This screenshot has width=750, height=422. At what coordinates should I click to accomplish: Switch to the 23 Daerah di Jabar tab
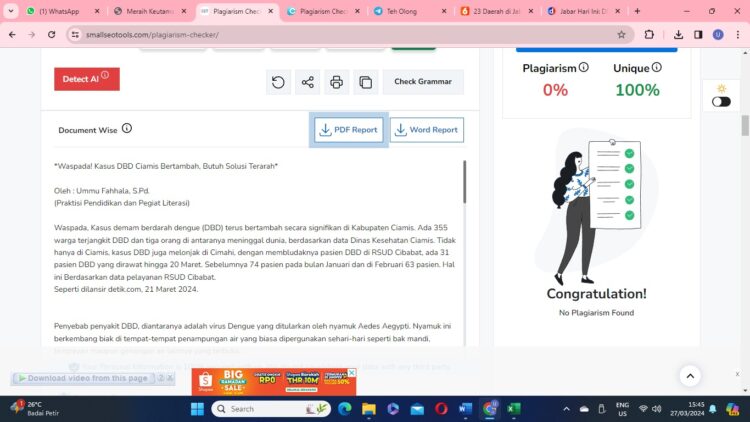tap(496, 11)
